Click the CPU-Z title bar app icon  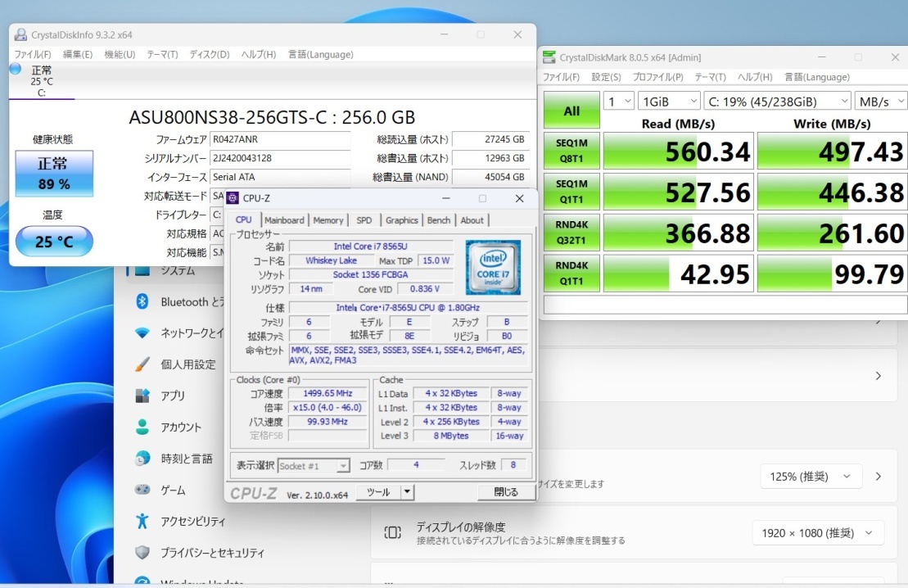coord(233,198)
